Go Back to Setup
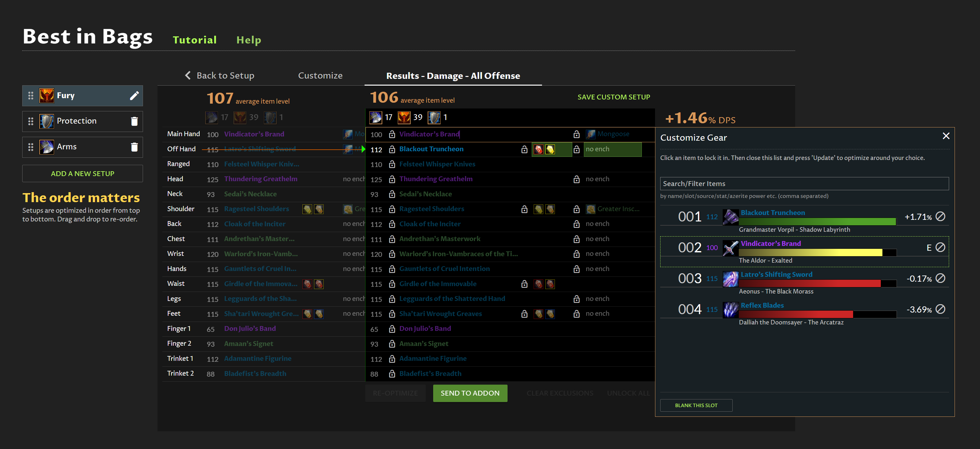Viewport: 980px width, 449px height. 220,76
